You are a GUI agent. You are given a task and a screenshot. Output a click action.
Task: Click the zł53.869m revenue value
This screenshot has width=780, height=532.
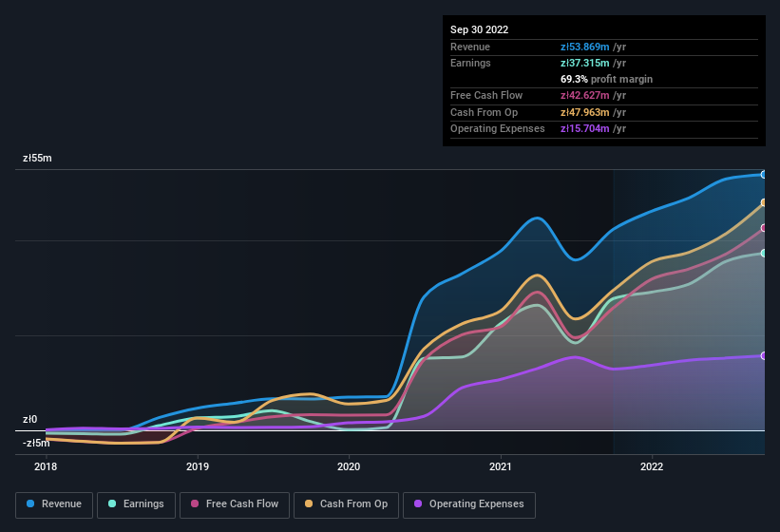click(x=585, y=47)
